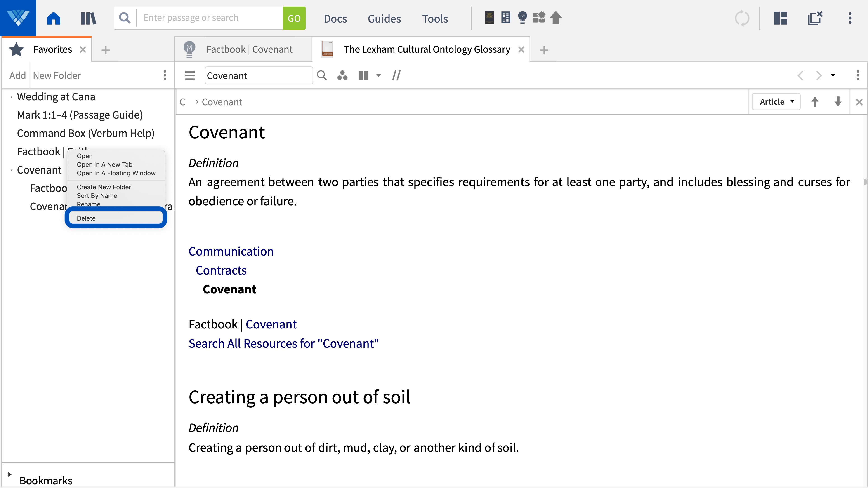Click the green GO button

coord(294,18)
